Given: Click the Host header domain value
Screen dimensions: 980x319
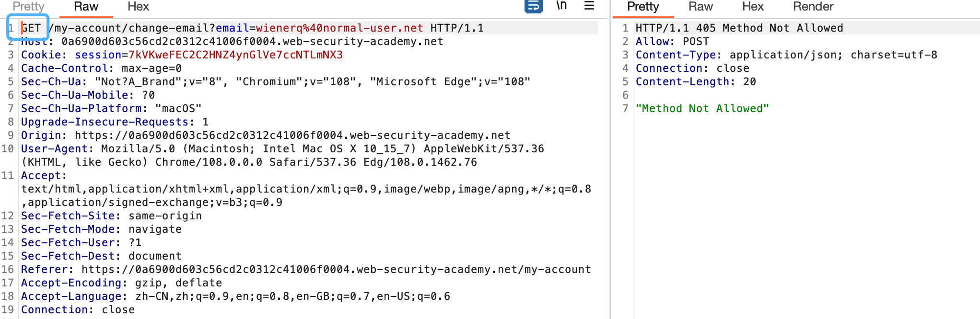Looking at the screenshot, I should [252, 42].
